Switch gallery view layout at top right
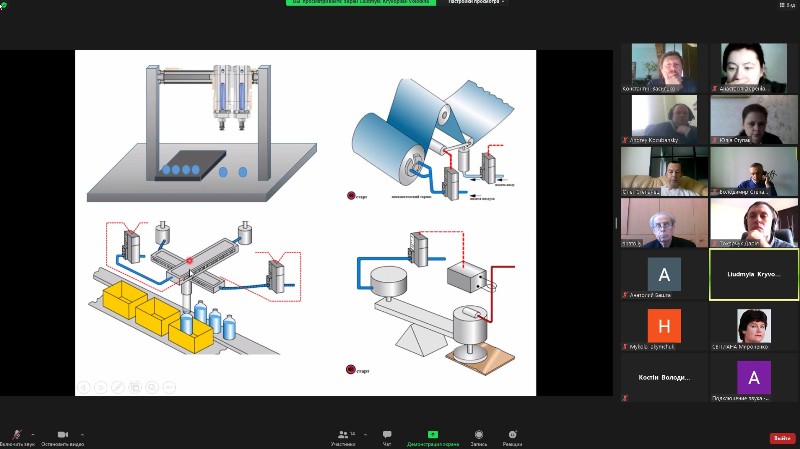Image resolution: width=800 pixels, height=449 pixels. click(787, 5)
